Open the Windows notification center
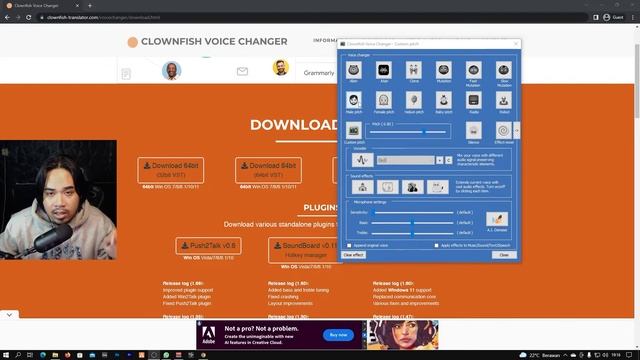This screenshot has width=640, height=360. click(x=629, y=355)
